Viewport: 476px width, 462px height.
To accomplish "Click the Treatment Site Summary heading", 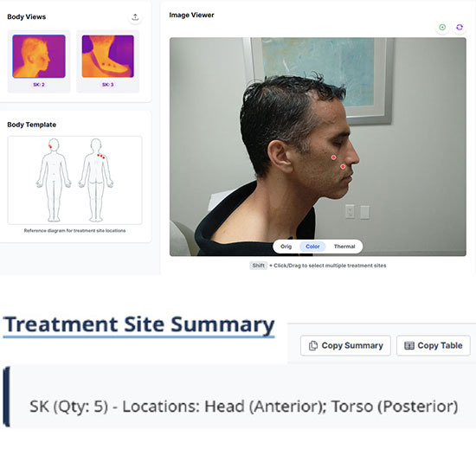I will click(138, 324).
